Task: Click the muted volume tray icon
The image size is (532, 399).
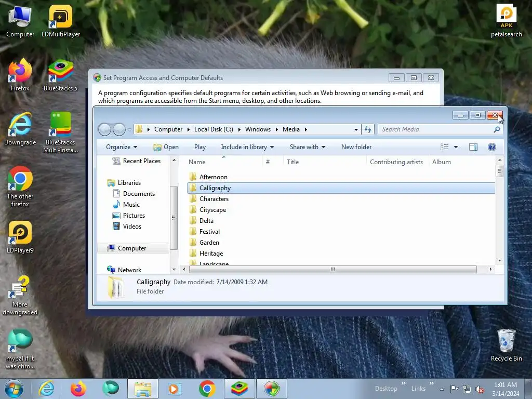Action: (480, 389)
